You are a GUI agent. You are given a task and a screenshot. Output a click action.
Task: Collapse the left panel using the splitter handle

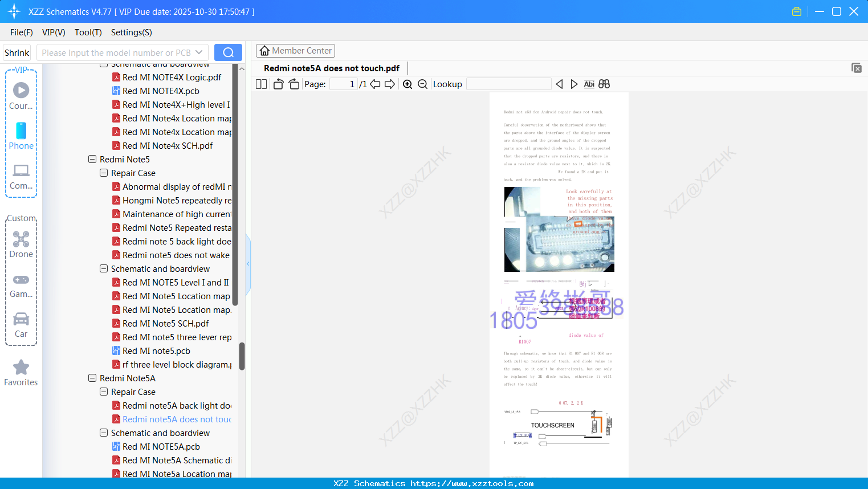pos(248,264)
